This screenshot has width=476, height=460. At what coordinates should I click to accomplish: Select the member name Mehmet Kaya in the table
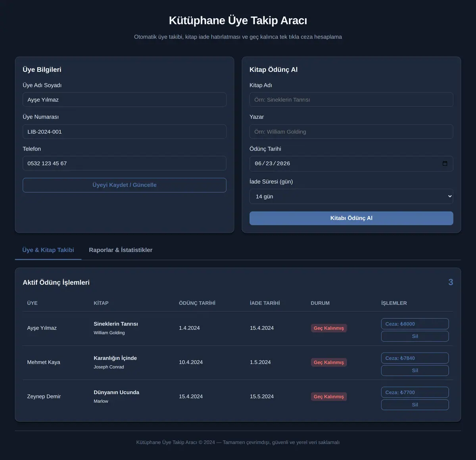pos(44,362)
